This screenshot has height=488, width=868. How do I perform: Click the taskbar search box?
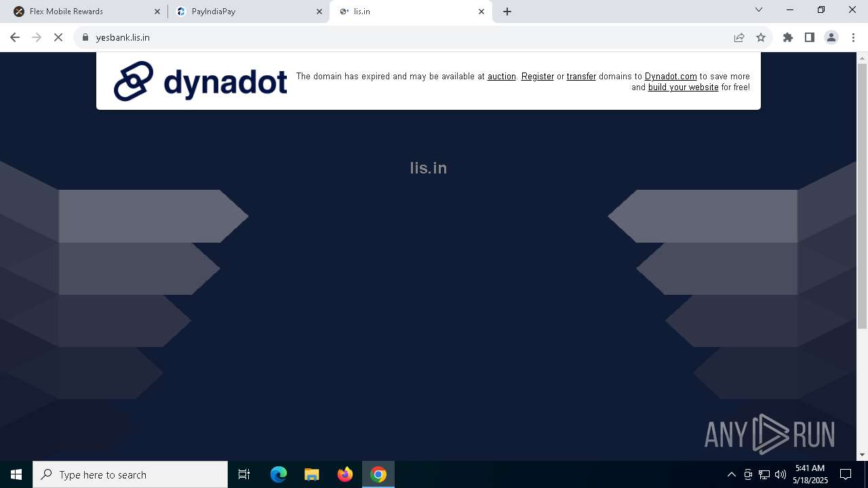click(130, 474)
